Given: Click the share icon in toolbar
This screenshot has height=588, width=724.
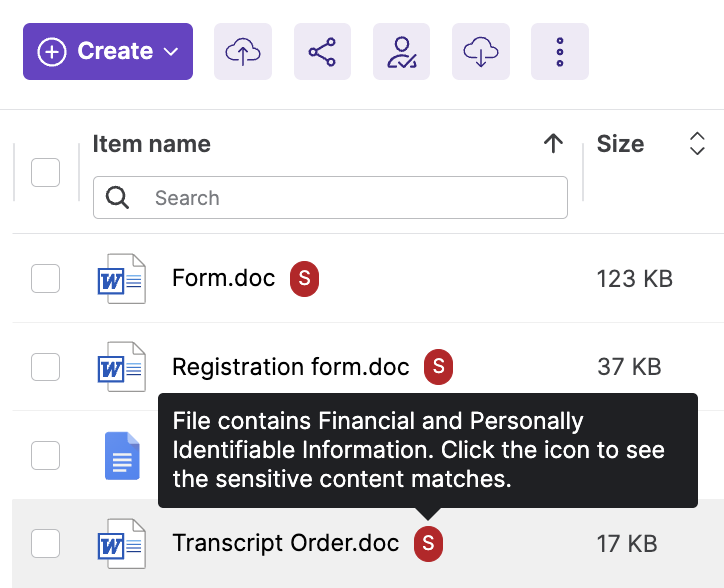Looking at the screenshot, I should tap(322, 51).
